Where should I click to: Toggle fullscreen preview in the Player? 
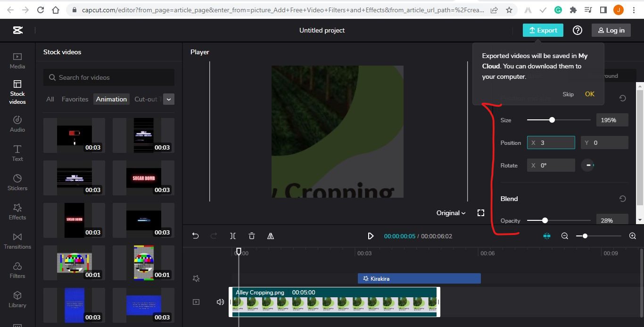pos(480,212)
